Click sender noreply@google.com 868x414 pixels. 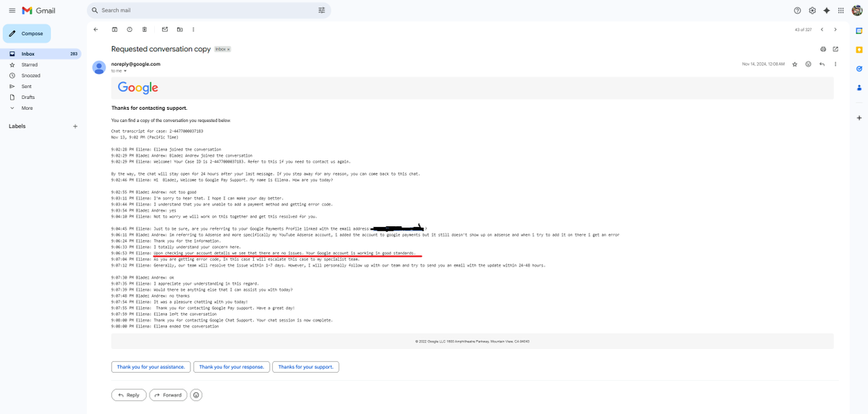136,64
